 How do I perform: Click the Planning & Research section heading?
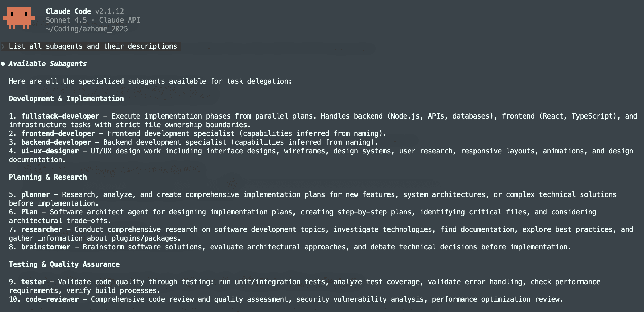click(x=48, y=177)
